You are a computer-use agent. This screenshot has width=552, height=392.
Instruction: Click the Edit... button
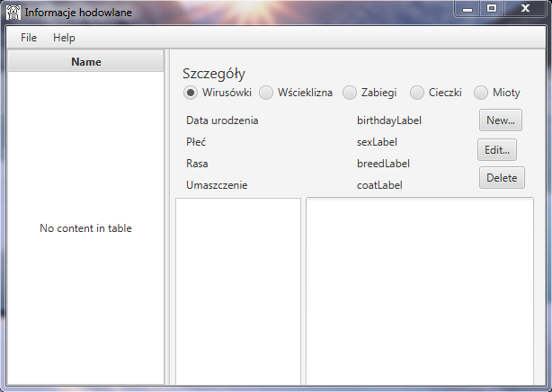(497, 149)
